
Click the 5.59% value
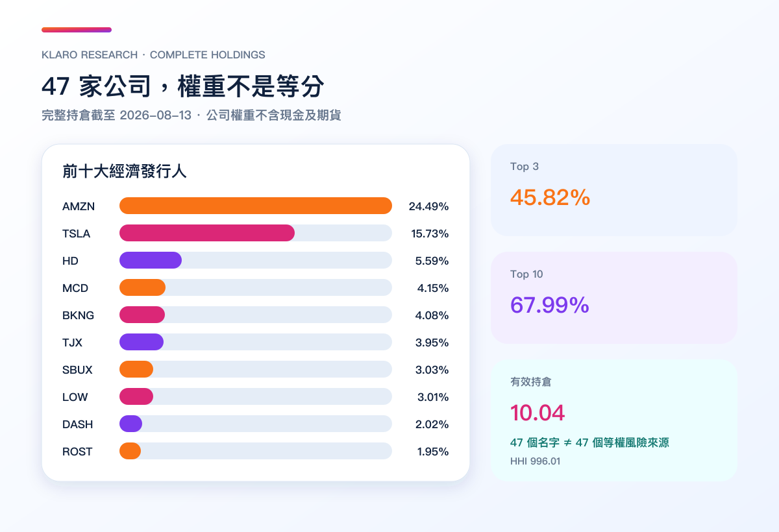pos(433,261)
